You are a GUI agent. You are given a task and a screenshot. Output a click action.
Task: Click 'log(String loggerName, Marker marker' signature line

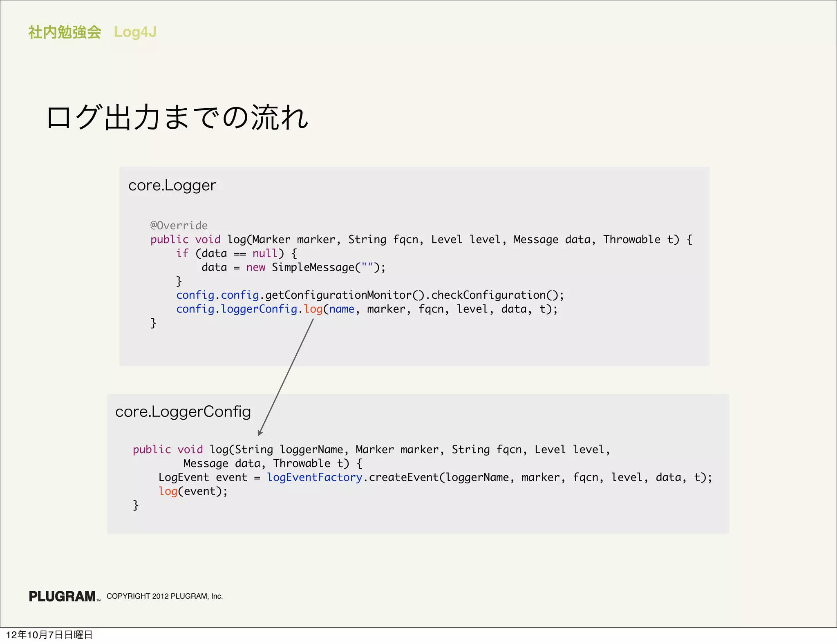point(372,450)
